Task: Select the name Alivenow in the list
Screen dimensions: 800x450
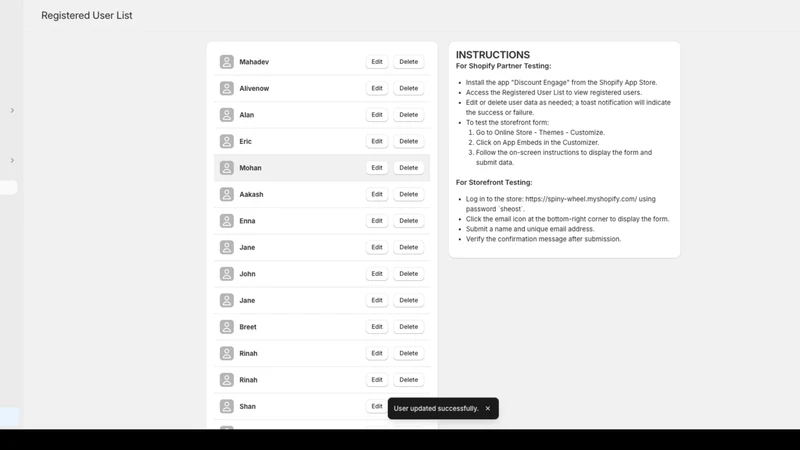Action: (254, 88)
